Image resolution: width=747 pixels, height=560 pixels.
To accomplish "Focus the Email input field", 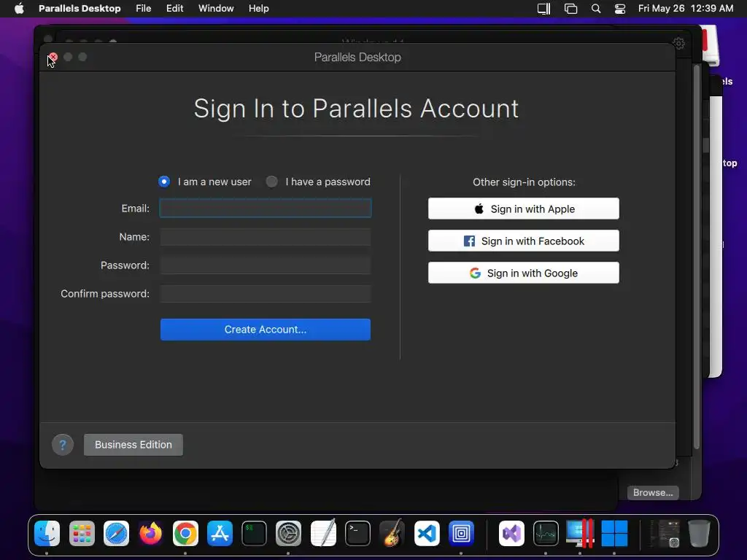I will tap(266, 208).
